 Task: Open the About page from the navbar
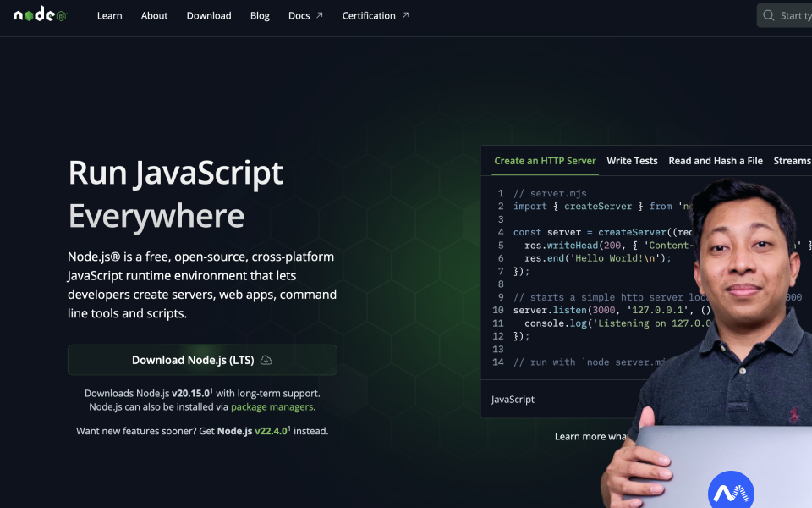tap(154, 15)
